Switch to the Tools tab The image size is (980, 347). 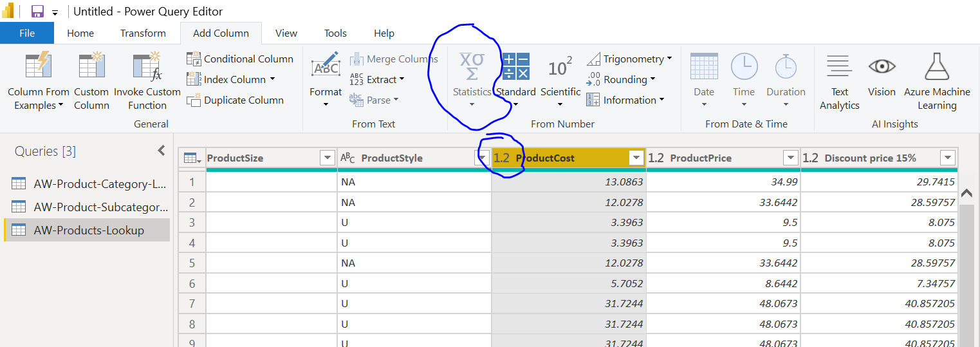pyautogui.click(x=335, y=33)
